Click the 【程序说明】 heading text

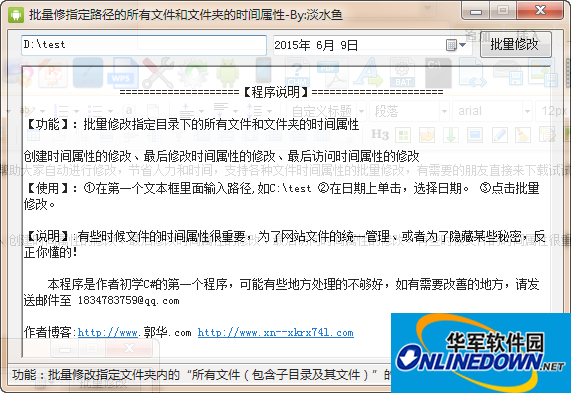(x=276, y=92)
